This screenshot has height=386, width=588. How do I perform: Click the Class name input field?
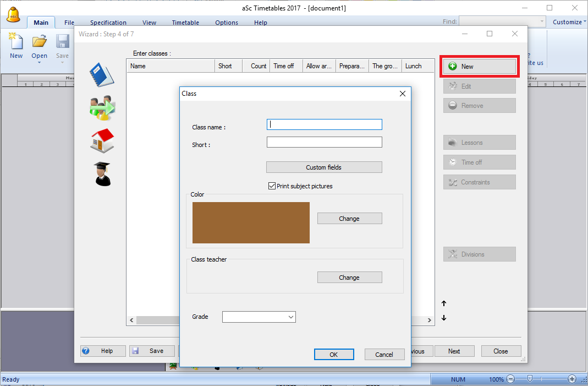324,124
